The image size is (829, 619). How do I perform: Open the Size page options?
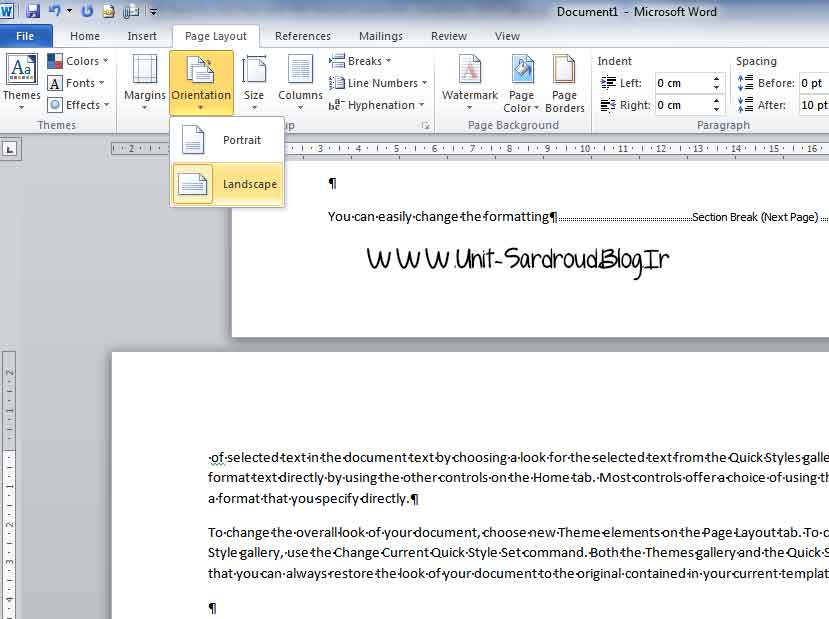coord(255,80)
